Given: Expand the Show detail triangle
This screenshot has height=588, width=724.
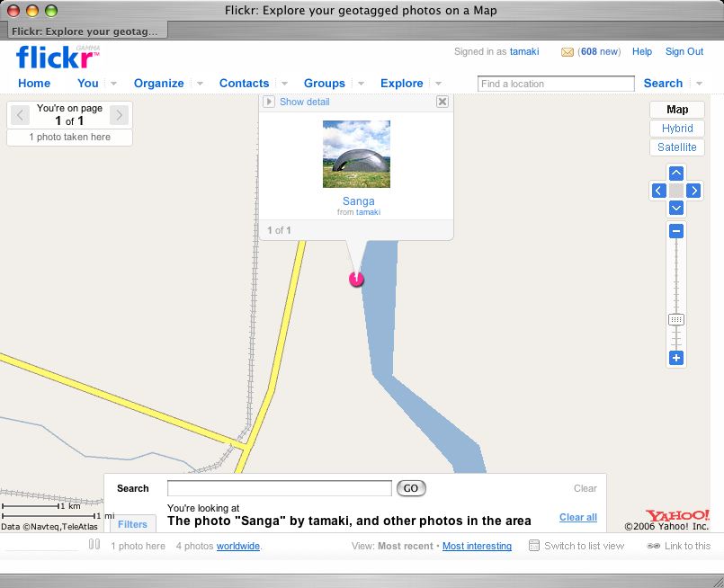Looking at the screenshot, I should click(268, 102).
